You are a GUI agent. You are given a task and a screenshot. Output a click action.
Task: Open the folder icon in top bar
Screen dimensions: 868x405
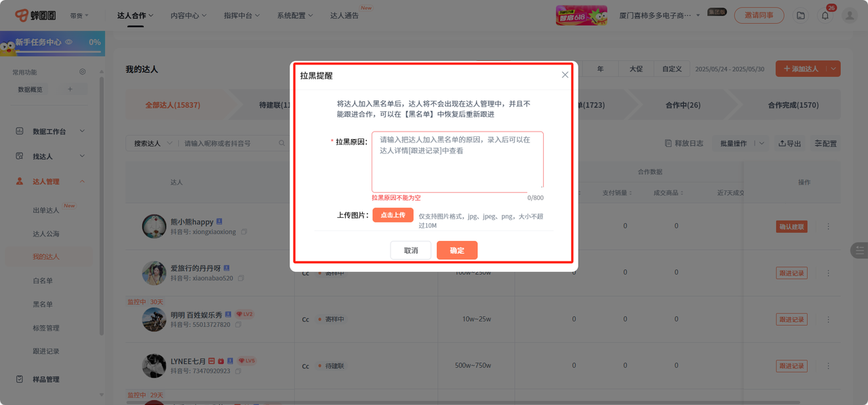[x=801, y=16]
